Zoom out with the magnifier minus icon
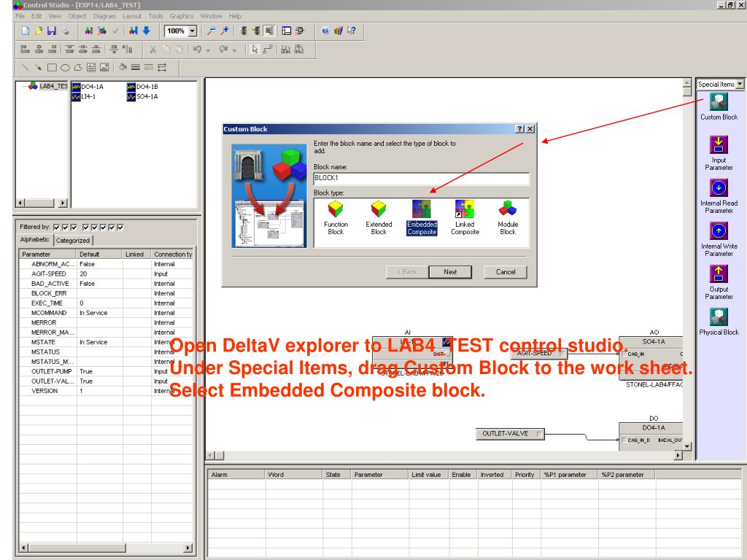The width and height of the screenshot is (747, 560). coord(211,31)
